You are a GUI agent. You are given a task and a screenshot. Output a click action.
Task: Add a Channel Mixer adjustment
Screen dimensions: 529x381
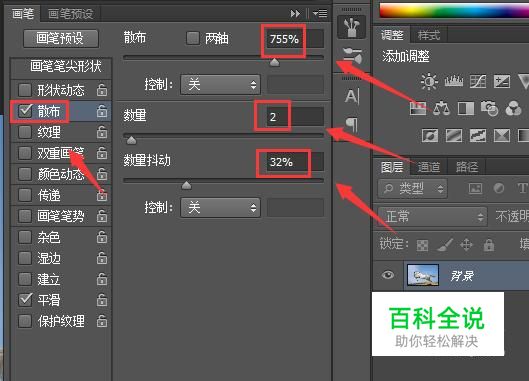(513, 109)
